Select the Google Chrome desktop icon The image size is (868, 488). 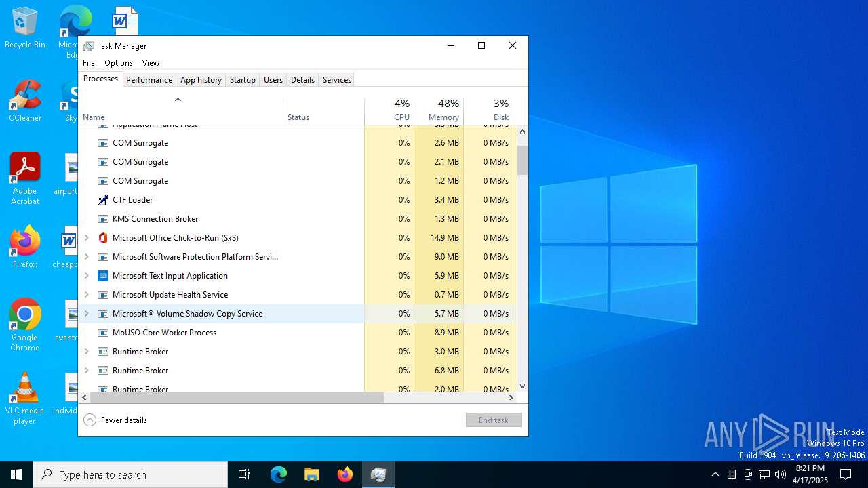point(25,325)
